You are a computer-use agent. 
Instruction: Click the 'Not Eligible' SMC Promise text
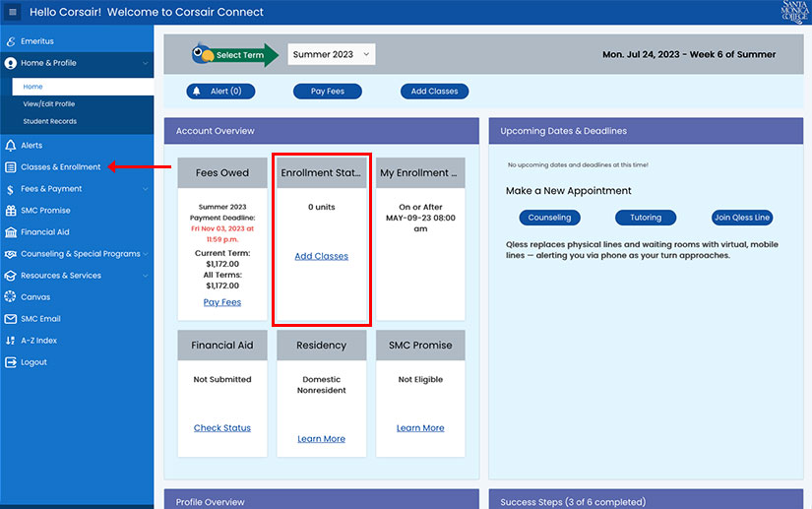tap(420, 380)
